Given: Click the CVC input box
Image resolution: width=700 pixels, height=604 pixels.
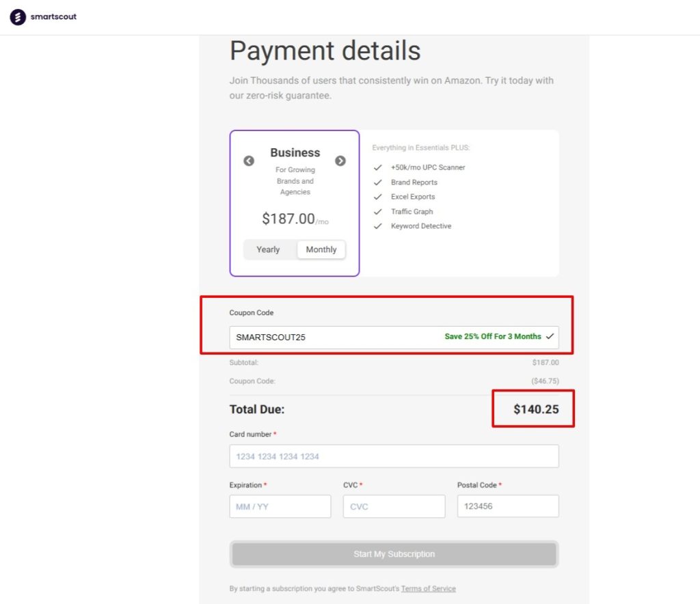Looking at the screenshot, I should [x=394, y=506].
